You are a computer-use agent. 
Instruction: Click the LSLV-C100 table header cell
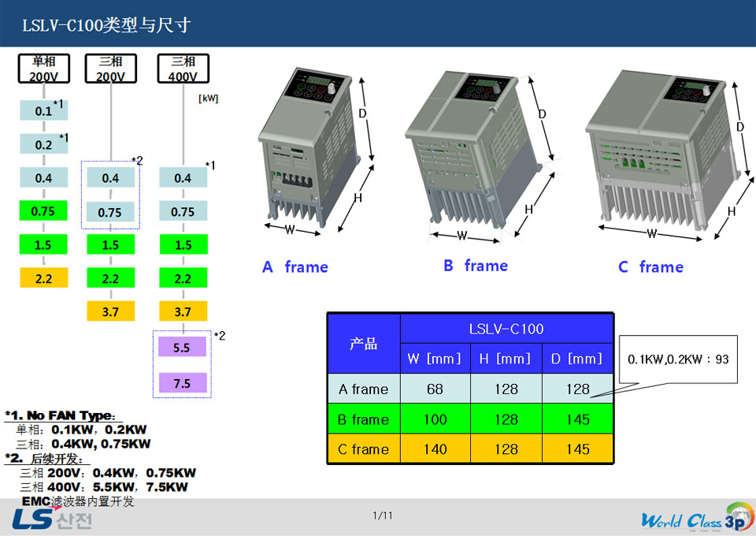click(506, 329)
